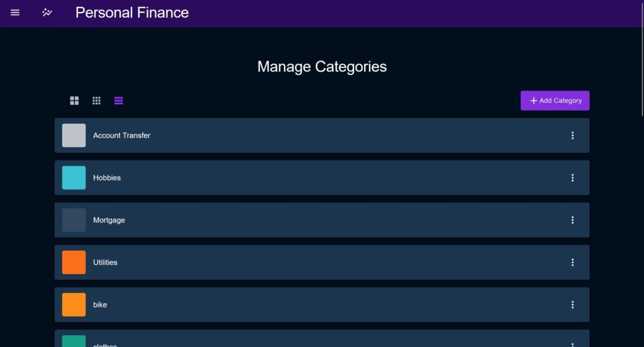The height and width of the screenshot is (347, 644).
Task: Click the insights chart icon in header
Action: click(x=47, y=13)
